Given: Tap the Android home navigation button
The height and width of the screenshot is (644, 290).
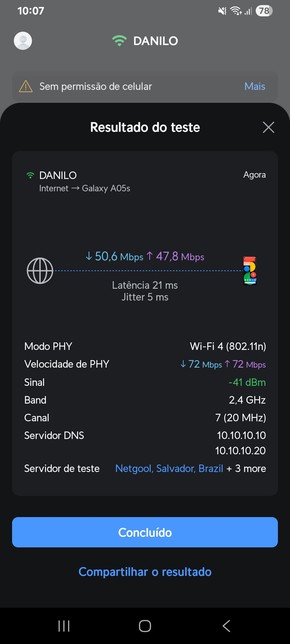Looking at the screenshot, I should click(x=145, y=626).
